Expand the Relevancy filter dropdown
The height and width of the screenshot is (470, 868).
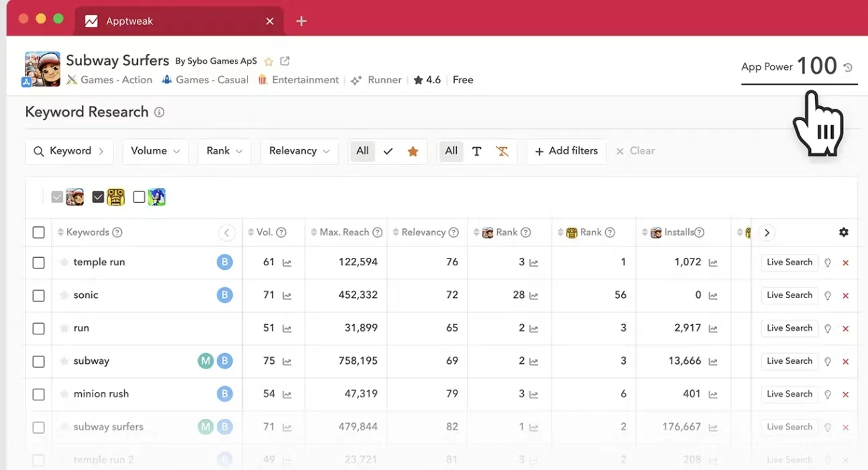tap(299, 151)
